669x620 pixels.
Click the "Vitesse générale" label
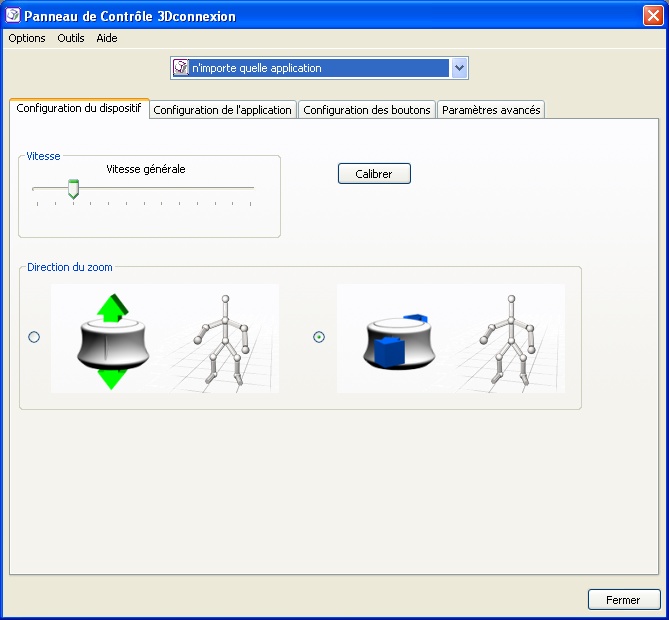(x=145, y=169)
